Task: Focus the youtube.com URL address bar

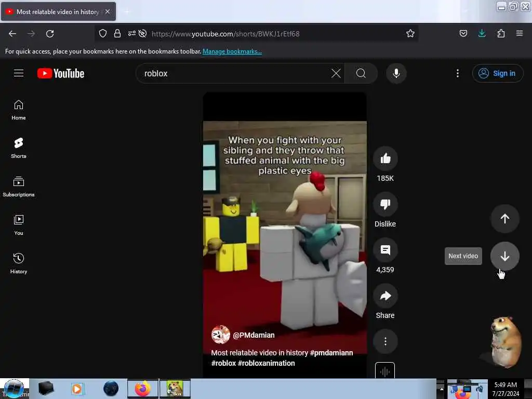Action: (276, 34)
